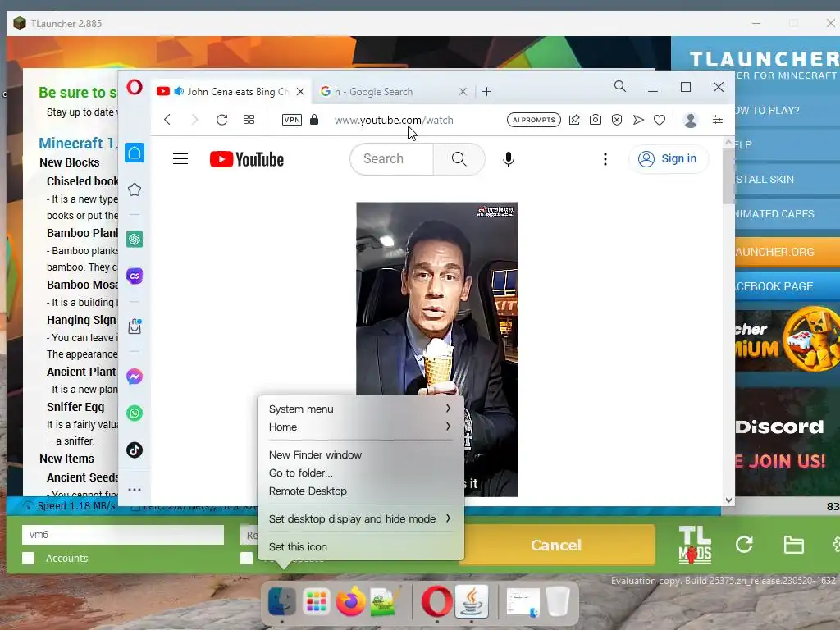Open TikTok in Opera sidebar
This screenshot has height=630, width=840.
click(135, 450)
